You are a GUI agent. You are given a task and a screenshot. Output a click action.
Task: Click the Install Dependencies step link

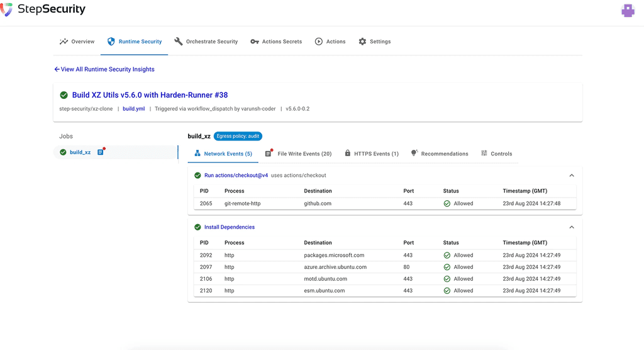[230, 227]
